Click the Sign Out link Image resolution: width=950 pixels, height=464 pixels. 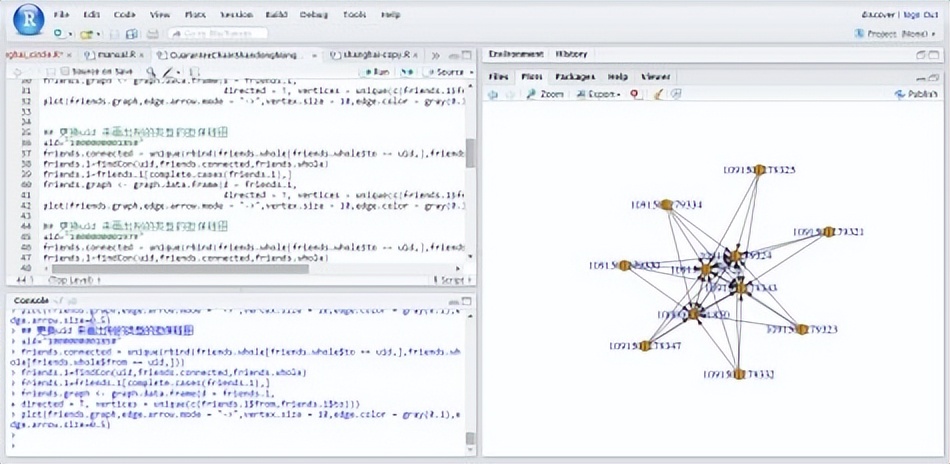pyautogui.click(x=920, y=15)
